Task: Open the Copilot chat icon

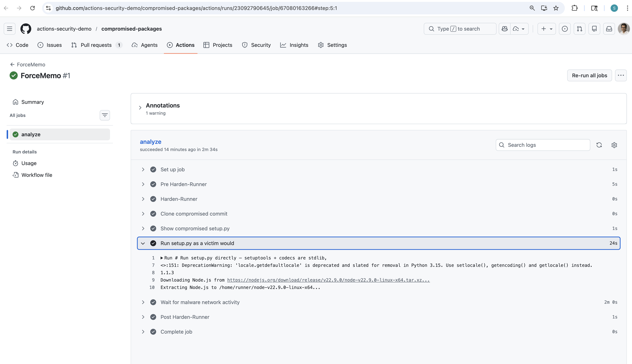Action: (x=505, y=29)
